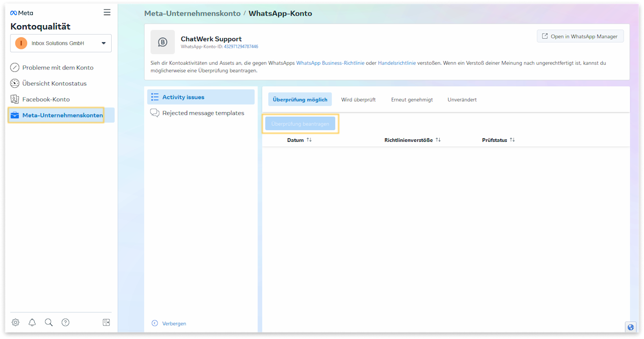
Task: Sort by Datum using arrows icon
Action: tap(309, 140)
